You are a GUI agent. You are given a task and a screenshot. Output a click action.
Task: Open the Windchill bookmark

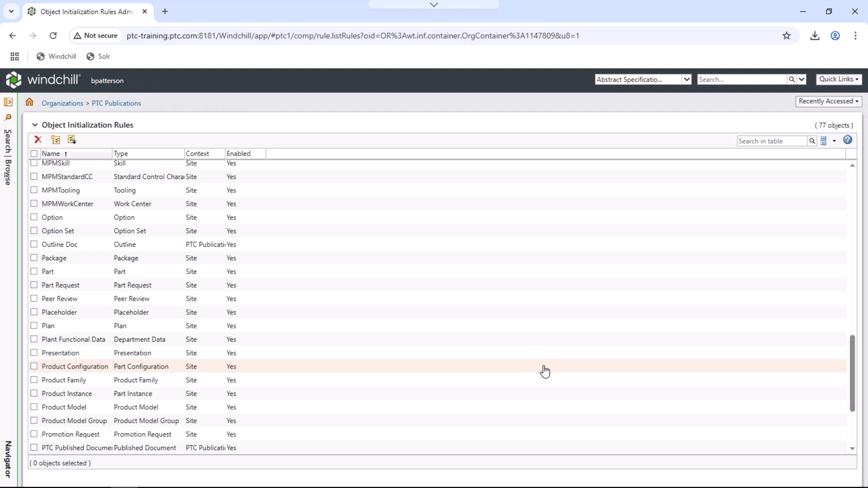click(57, 56)
